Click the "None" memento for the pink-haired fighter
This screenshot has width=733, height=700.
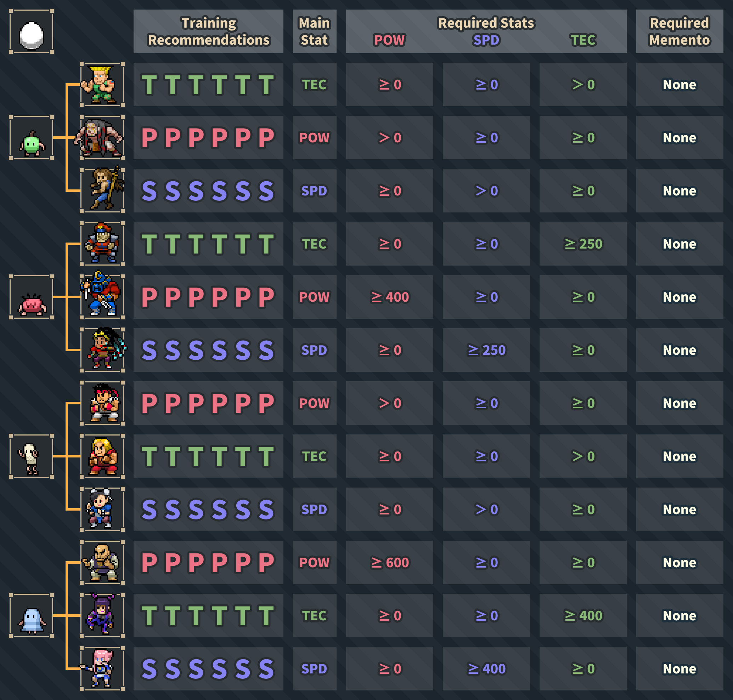click(x=680, y=668)
